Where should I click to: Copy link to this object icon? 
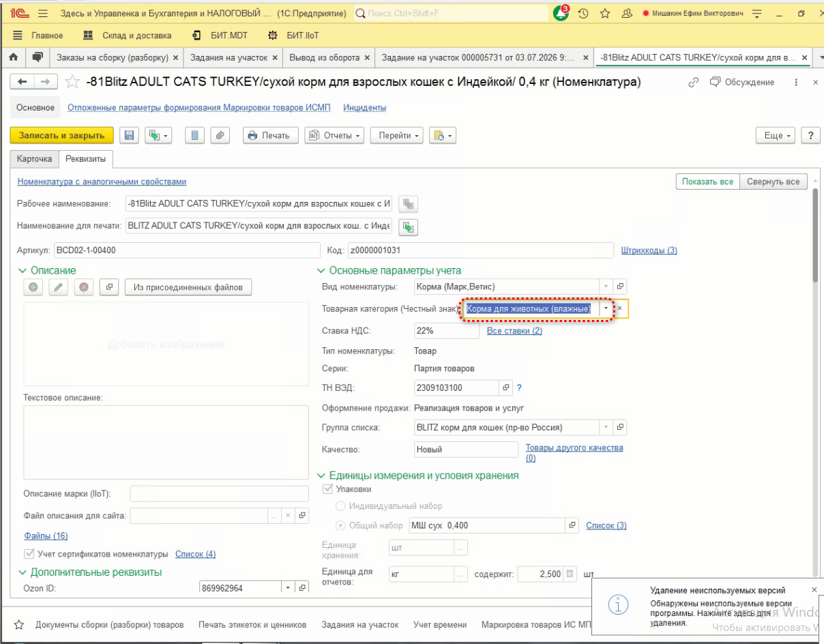694,82
